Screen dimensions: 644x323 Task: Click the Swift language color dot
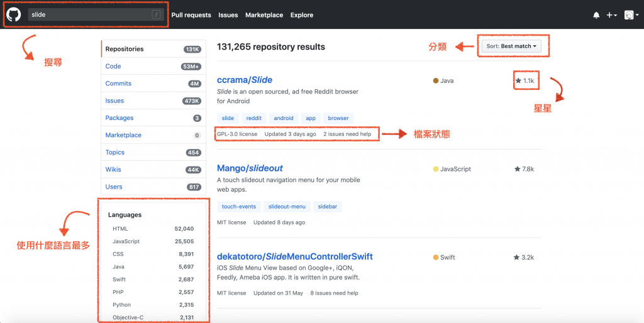(x=436, y=258)
